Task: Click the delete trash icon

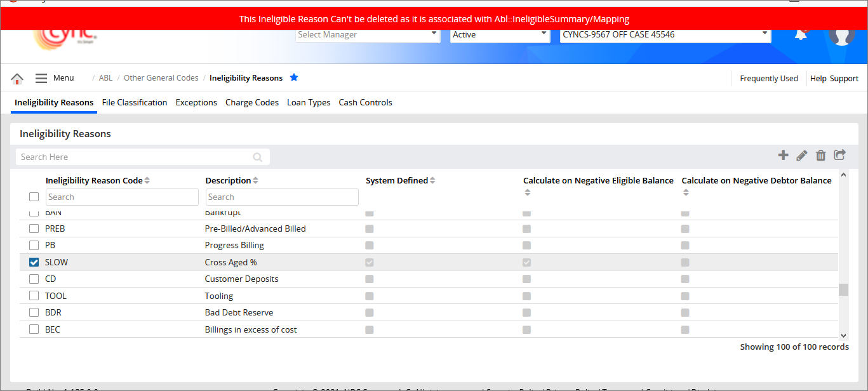Action: click(821, 156)
